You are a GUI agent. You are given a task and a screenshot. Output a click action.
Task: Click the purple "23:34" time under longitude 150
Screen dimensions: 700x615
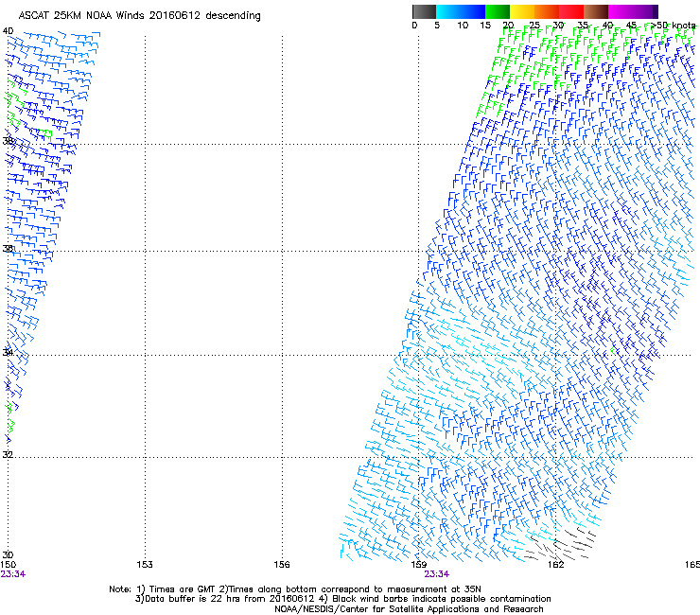(x=13, y=574)
